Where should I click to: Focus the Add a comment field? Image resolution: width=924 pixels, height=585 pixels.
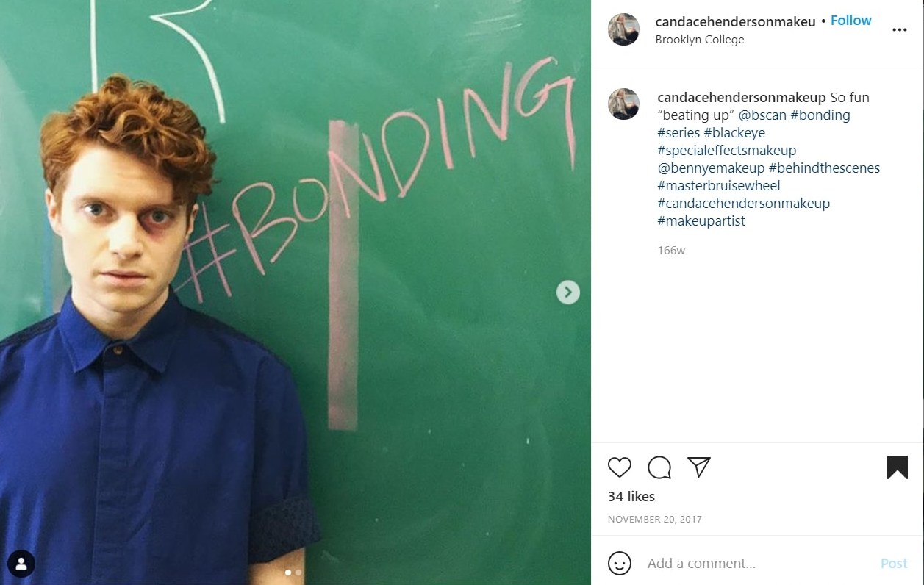pyautogui.click(x=757, y=564)
